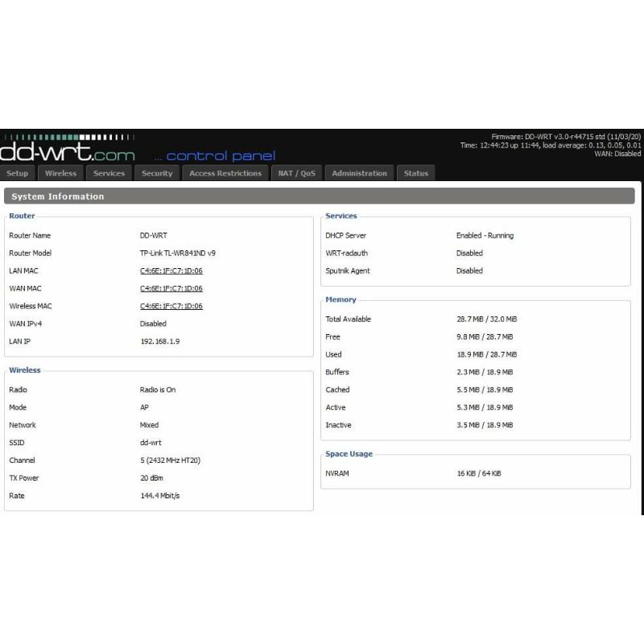Click Buffers value 2.3 MiB / 18.9 MiB

point(485,372)
